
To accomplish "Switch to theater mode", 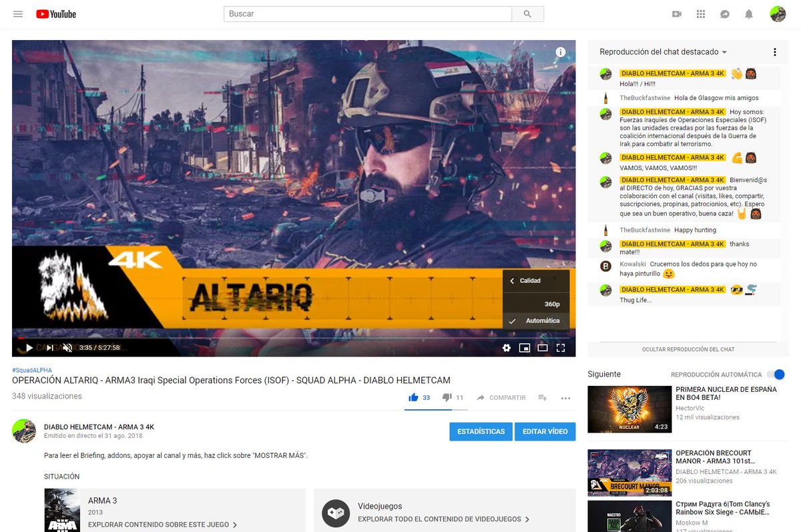I will coord(543,348).
